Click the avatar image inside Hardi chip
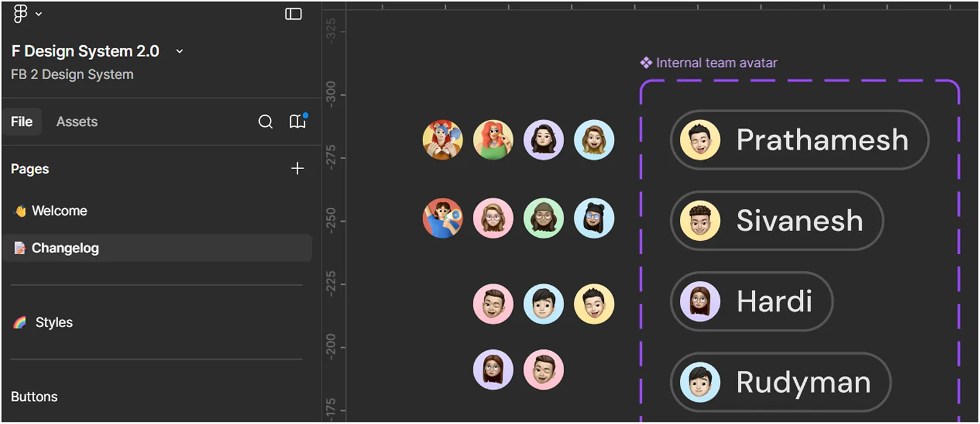The image size is (980, 424). (700, 301)
